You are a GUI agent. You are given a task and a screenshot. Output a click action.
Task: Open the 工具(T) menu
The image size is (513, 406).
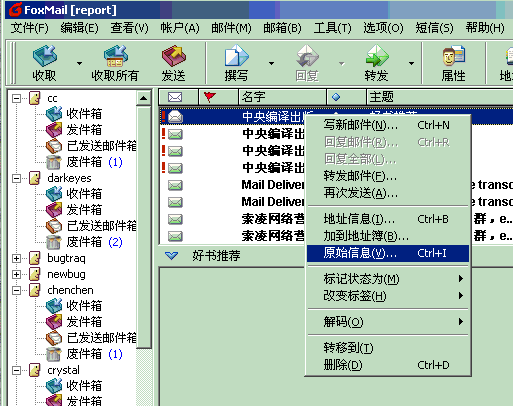point(332,28)
